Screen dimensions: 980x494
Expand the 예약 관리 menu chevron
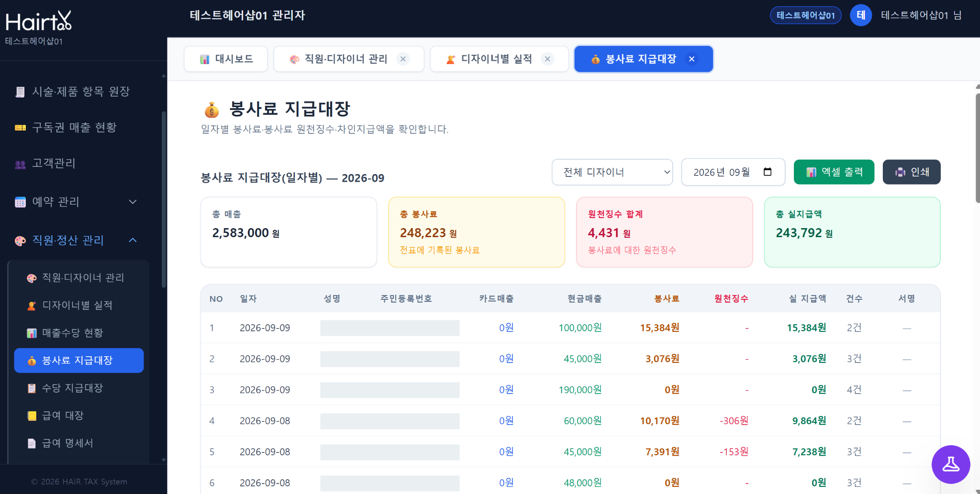pyautogui.click(x=133, y=202)
